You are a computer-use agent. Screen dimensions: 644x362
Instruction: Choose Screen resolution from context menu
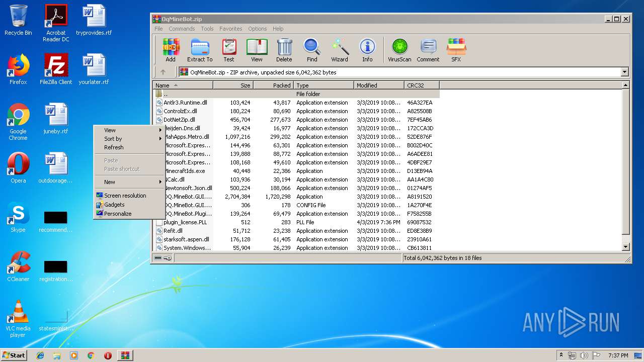pos(130,196)
